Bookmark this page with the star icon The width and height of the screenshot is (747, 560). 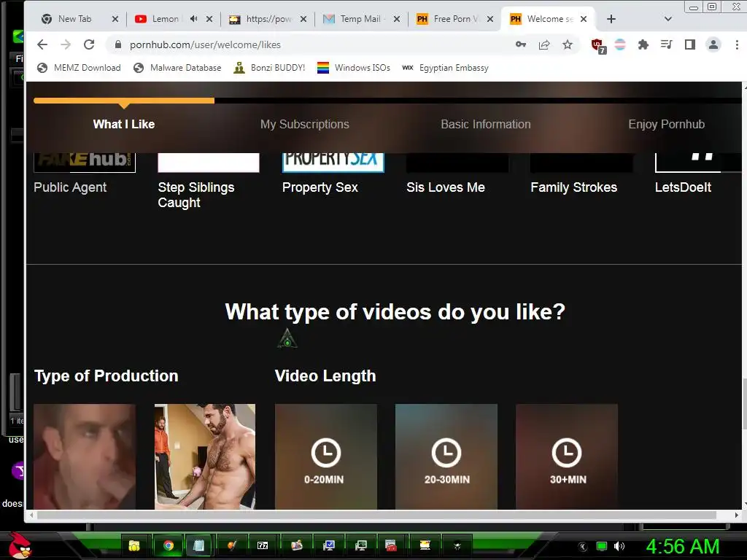568,44
